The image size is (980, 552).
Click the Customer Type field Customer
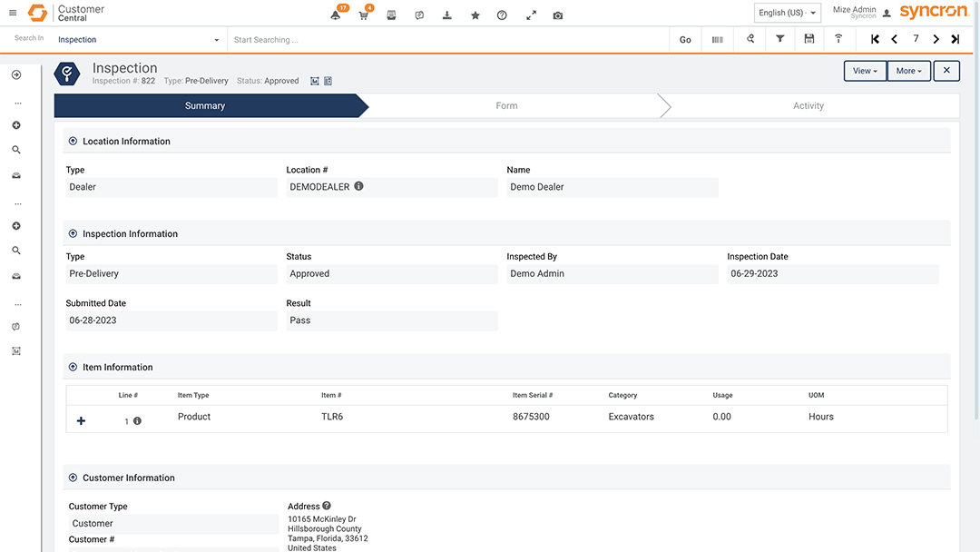(x=173, y=523)
